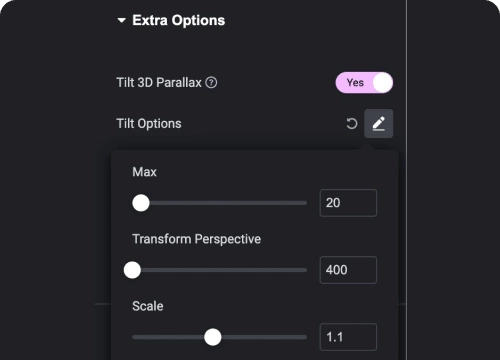500x360 pixels.
Task: Open Tilt 3D Parallax help icon
Action: click(x=211, y=82)
